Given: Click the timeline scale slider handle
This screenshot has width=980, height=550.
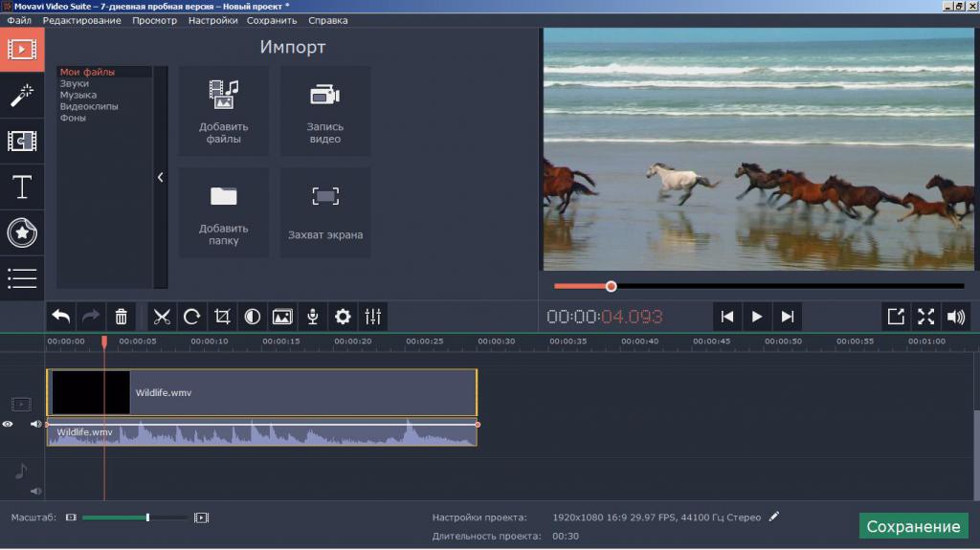Looking at the screenshot, I should 147,517.
